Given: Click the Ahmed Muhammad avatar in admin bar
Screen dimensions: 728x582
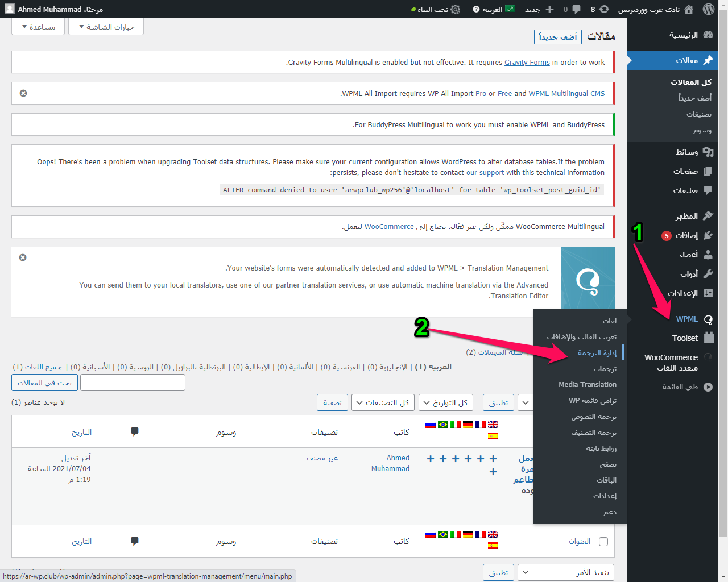Looking at the screenshot, I should pyautogui.click(x=10, y=9).
